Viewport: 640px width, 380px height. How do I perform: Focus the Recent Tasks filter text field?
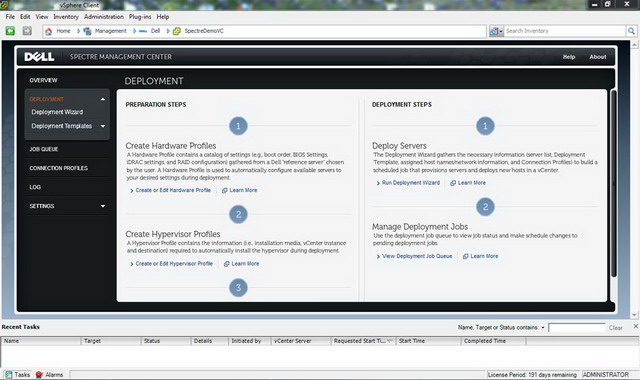click(x=577, y=327)
